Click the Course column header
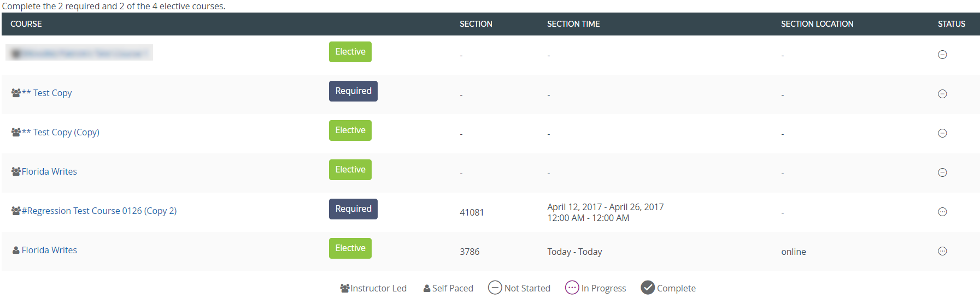 [26, 24]
